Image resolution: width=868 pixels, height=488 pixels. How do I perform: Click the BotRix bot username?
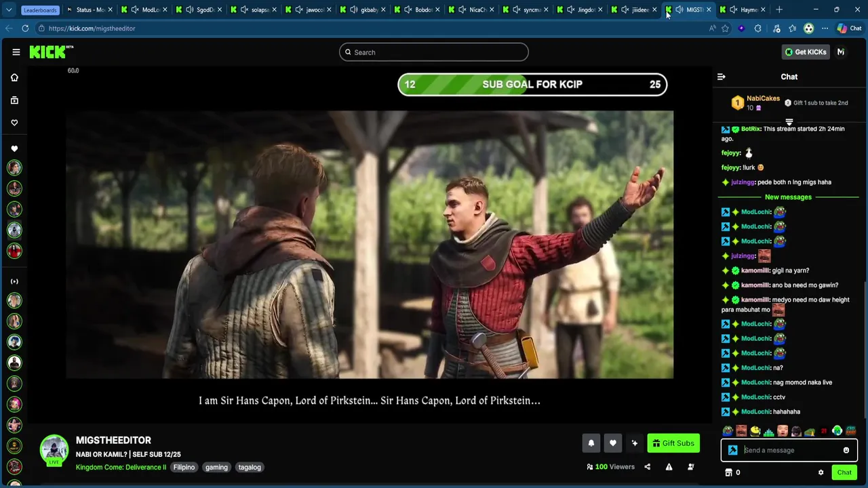pos(751,129)
